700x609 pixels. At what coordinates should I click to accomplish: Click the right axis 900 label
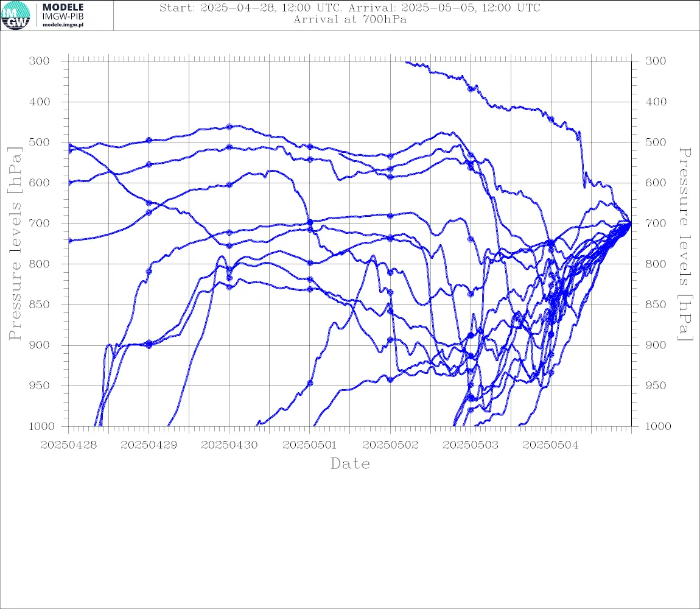(x=656, y=345)
